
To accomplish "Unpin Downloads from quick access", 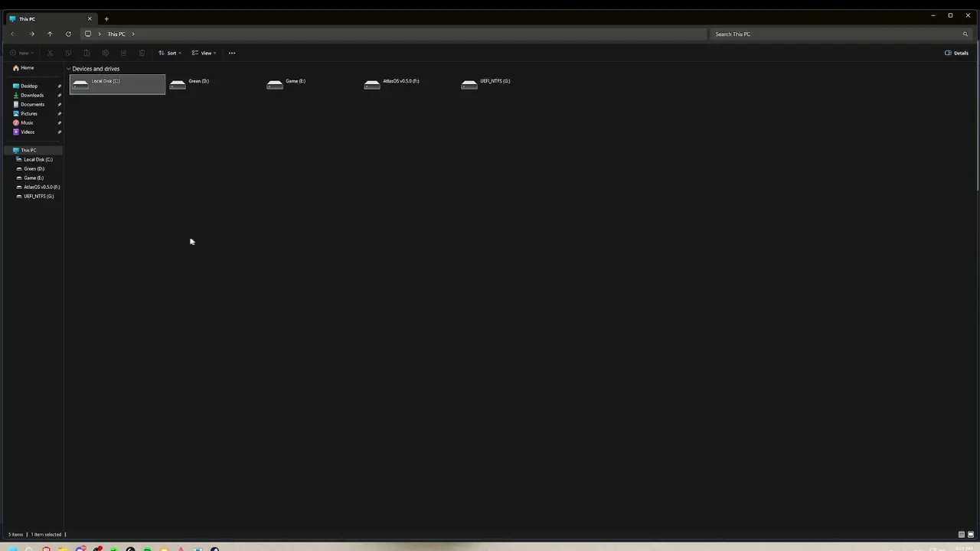I will click(x=59, y=95).
